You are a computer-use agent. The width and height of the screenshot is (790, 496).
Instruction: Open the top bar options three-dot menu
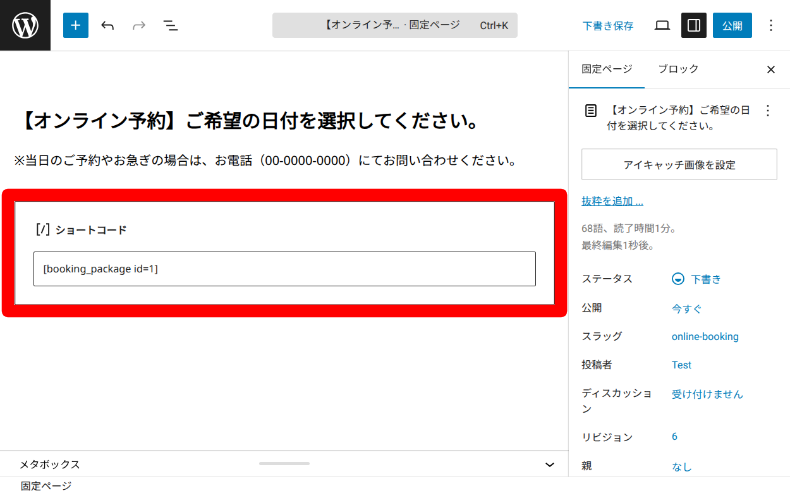click(x=771, y=25)
